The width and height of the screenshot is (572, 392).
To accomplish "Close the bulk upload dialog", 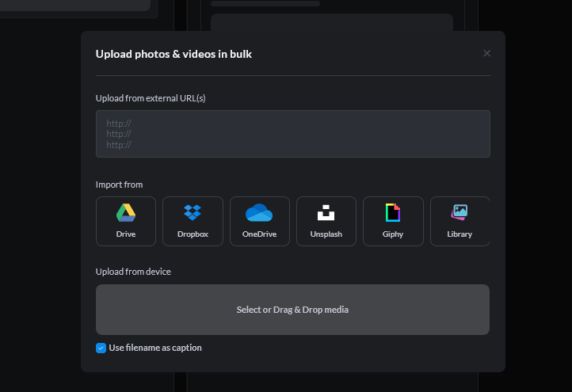I will [487, 53].
